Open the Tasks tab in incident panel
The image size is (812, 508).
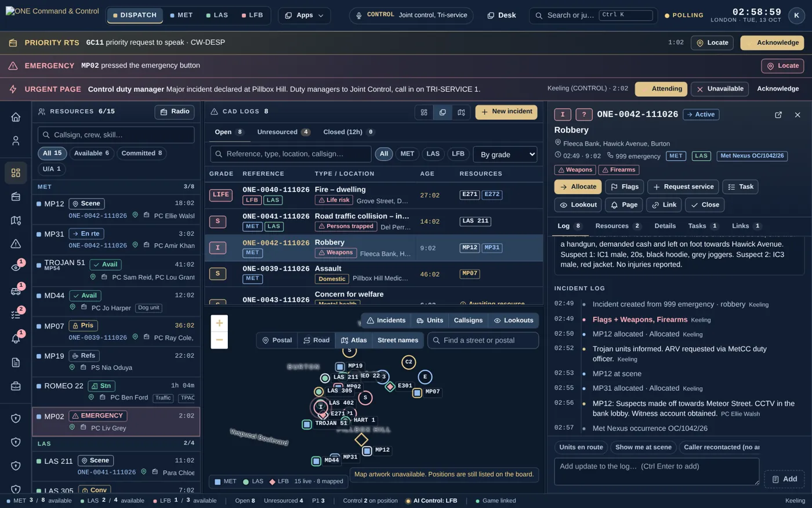click(x=703, y=226)
